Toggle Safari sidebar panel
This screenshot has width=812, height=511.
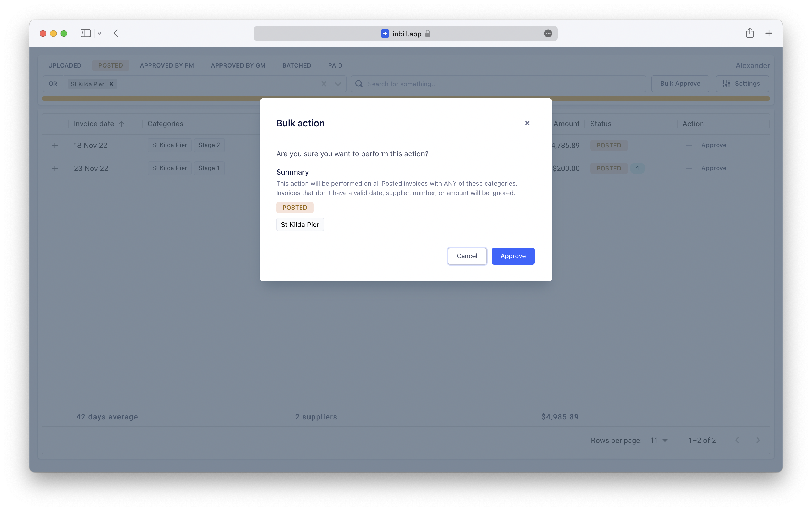pos(85,33)
